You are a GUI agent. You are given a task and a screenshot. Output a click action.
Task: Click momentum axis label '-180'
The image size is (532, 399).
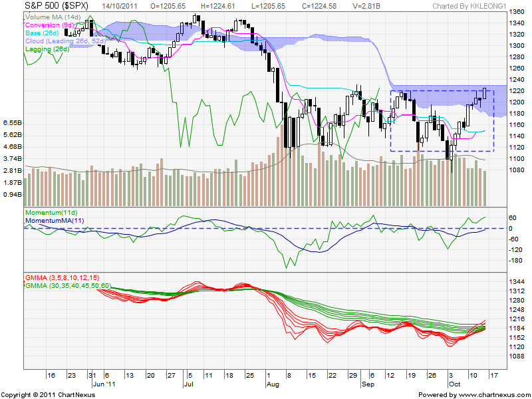(x=515, y=261)
